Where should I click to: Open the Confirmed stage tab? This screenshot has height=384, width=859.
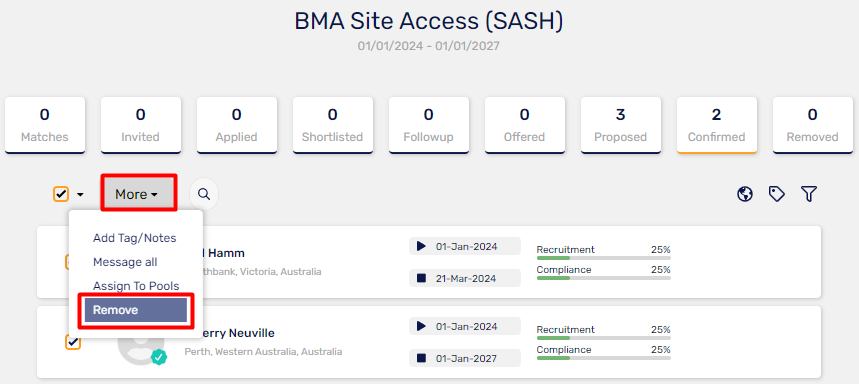pos(717,125)
